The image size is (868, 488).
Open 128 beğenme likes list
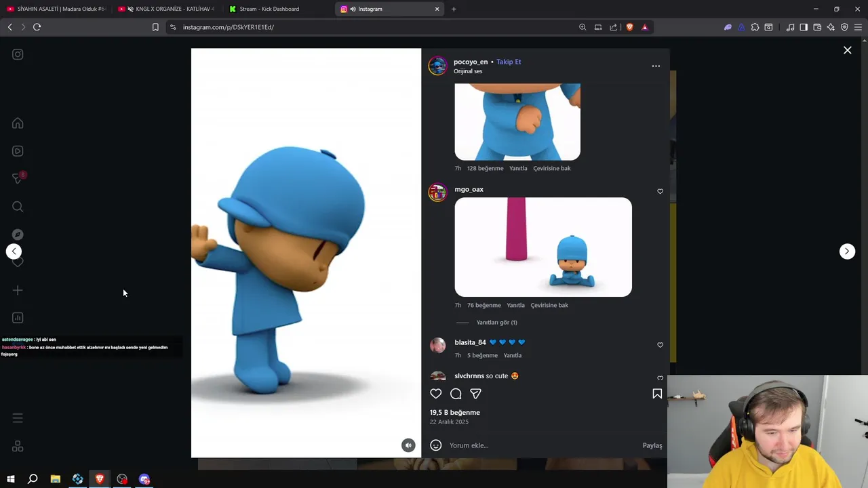[x=486, y=168]
